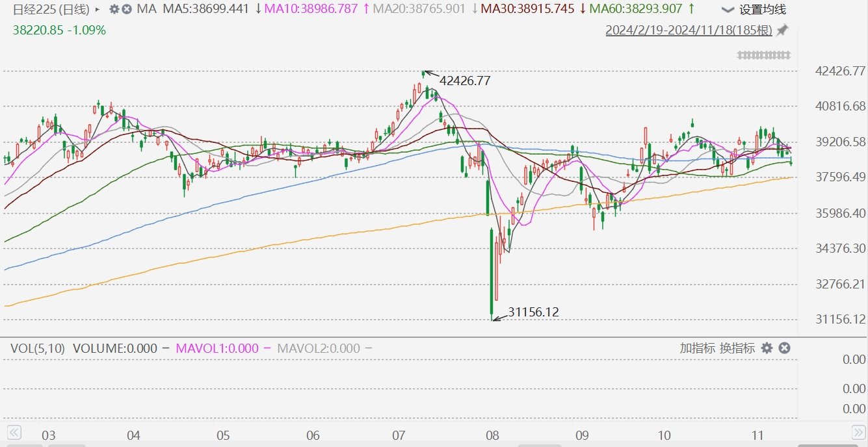Pin the date range with pushpin icon
This screenshot has width=868, height=447.
point(782,30)
